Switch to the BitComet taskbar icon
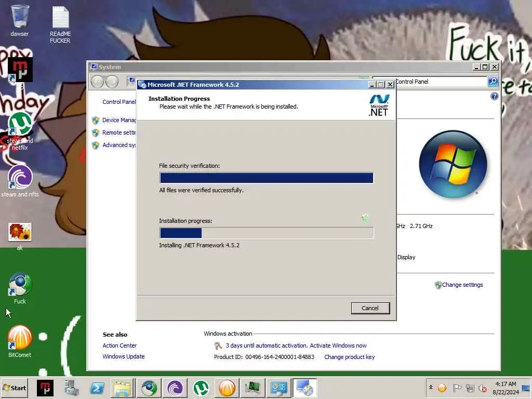Screen dimensions: 532x399 coord(227,388)
